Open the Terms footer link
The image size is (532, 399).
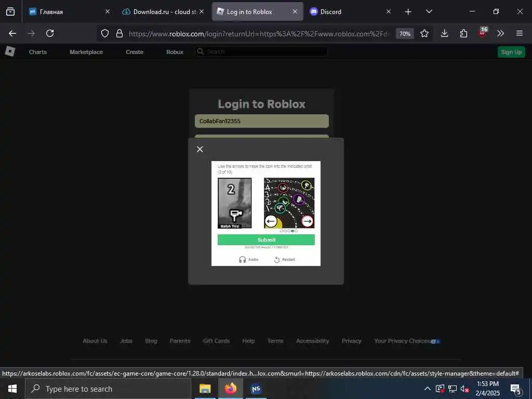coord(275,341)
